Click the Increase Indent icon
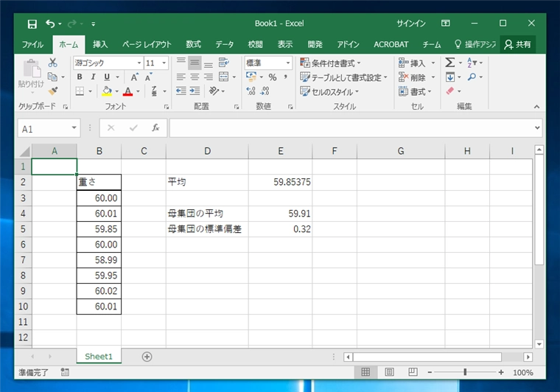This screenshot has height=392, width=560. coord(195,91)
